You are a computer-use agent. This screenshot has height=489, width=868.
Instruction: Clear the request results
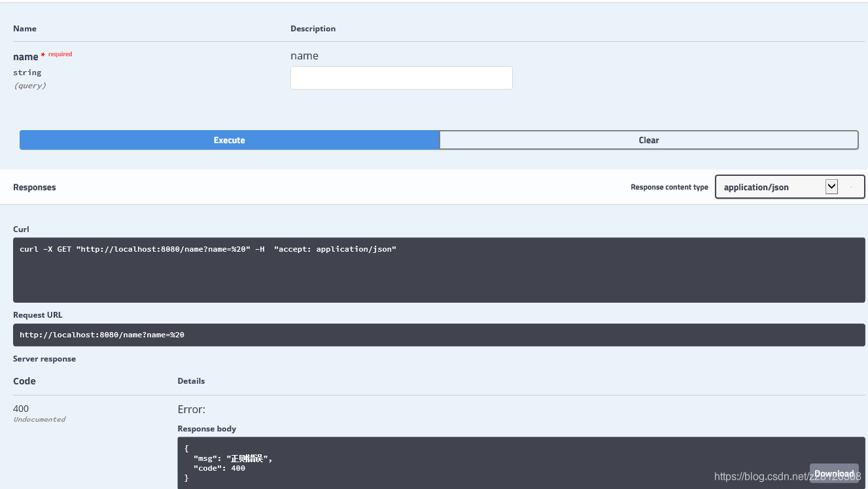(649, 140)
